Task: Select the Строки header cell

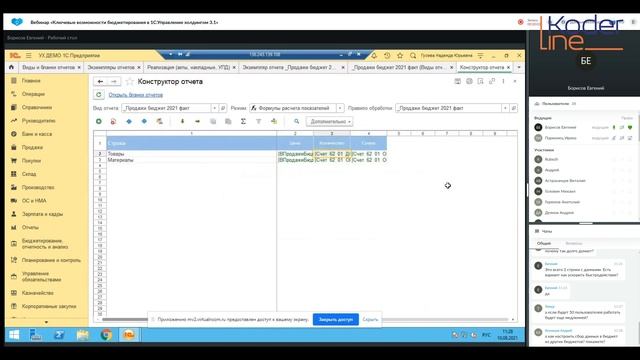Action: pos(191,143)
